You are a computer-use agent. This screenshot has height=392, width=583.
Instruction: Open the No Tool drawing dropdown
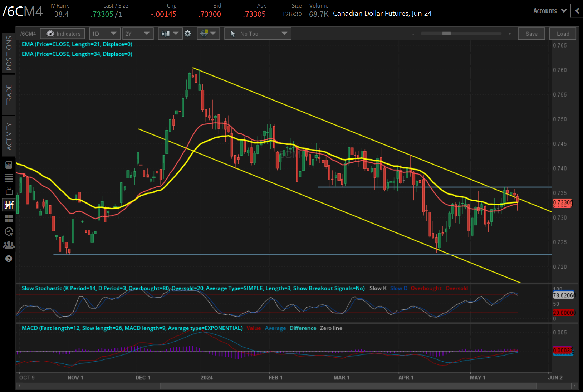click(258, 34)
